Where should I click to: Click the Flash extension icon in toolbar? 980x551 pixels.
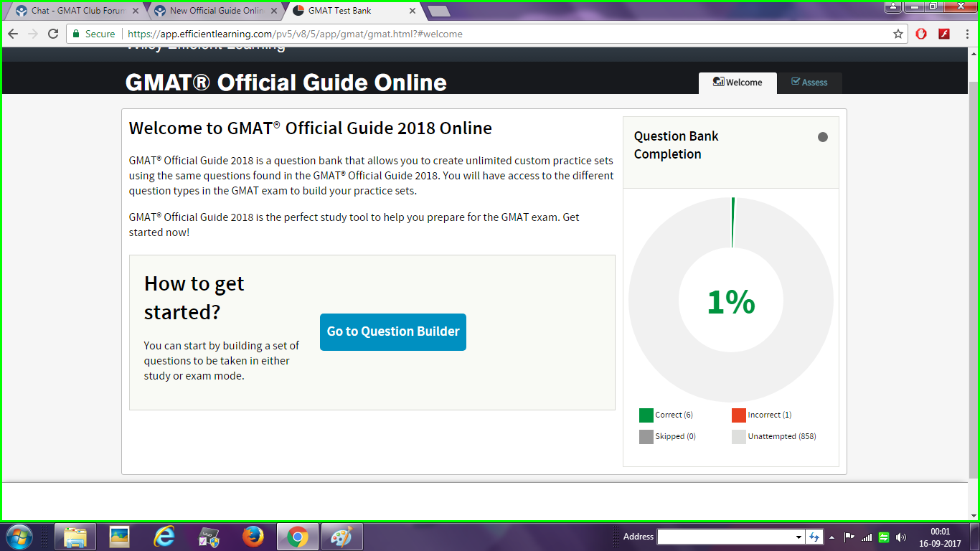[945, 34]
